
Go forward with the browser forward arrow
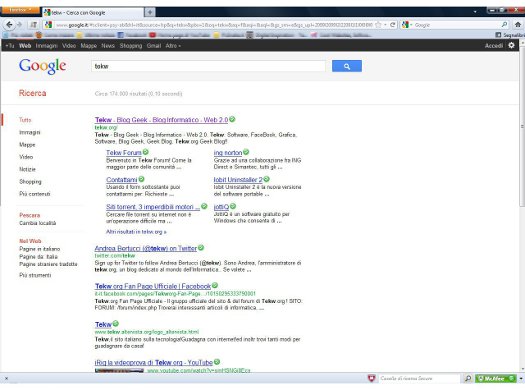pyautogui.click(x=19, y=24)
